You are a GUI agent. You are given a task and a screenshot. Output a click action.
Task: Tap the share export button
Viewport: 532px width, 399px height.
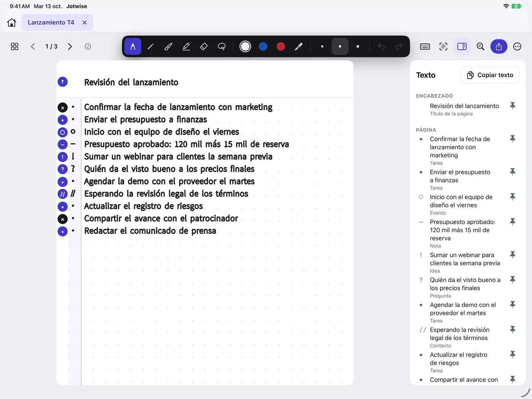pos(499,46)
